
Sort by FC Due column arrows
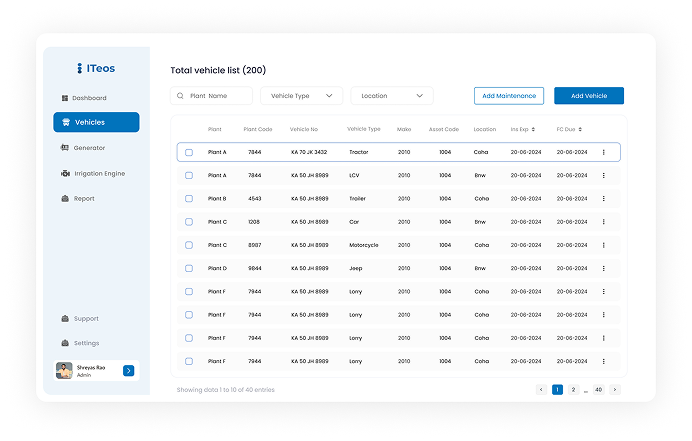point(580,129)
